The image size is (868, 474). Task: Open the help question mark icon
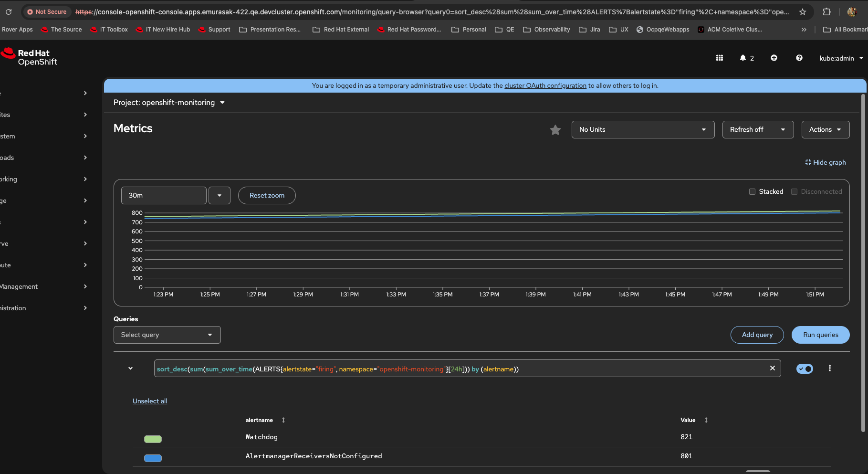coord(799,58)
